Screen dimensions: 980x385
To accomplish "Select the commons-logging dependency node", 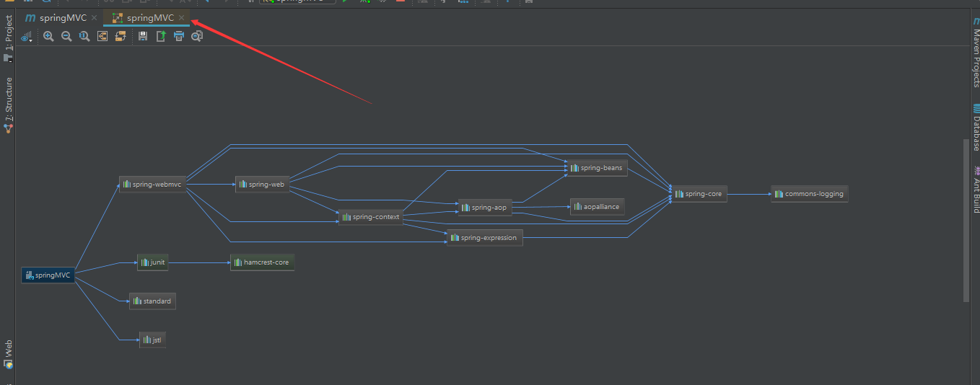I will 809,194.
